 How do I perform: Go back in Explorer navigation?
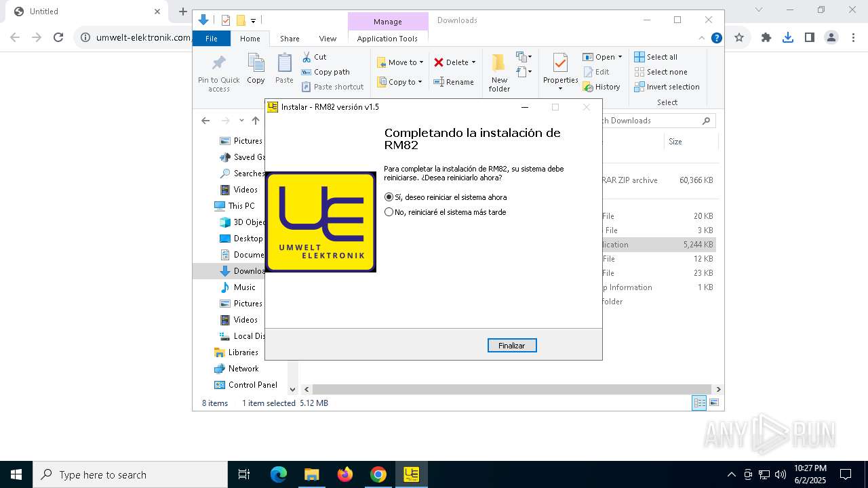tap(205, 121)
